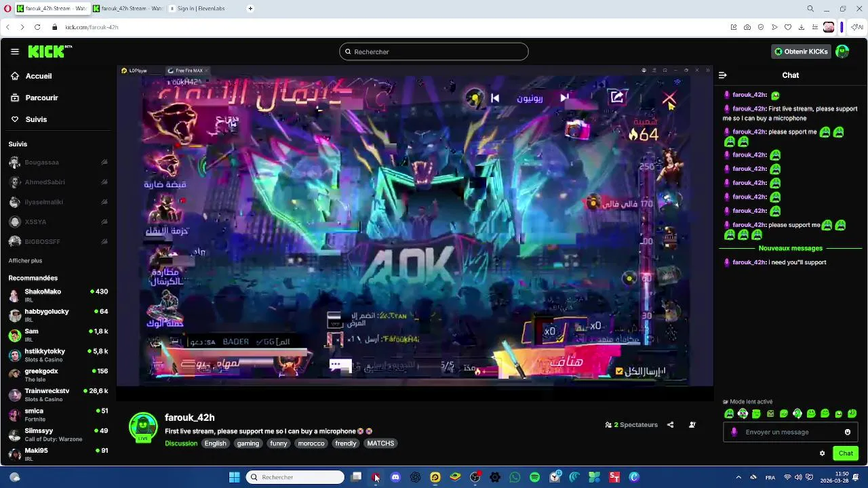Click the morocco tag
Viewport: 868px width, 488px height.
311,443
